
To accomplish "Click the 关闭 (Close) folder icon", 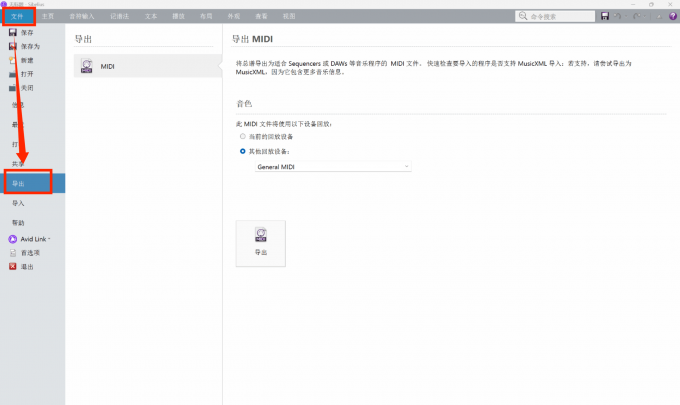I will (13, 88).
